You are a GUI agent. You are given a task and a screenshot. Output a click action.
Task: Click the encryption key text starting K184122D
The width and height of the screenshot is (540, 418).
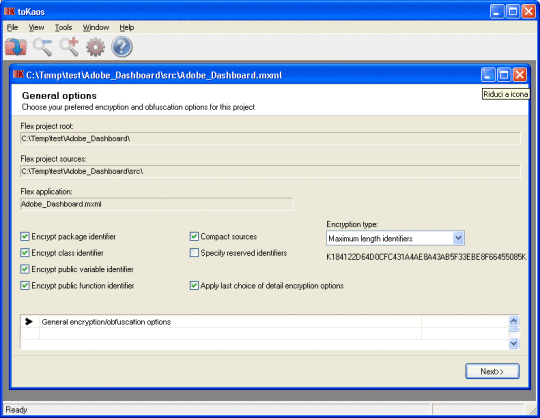click(426, 257)
